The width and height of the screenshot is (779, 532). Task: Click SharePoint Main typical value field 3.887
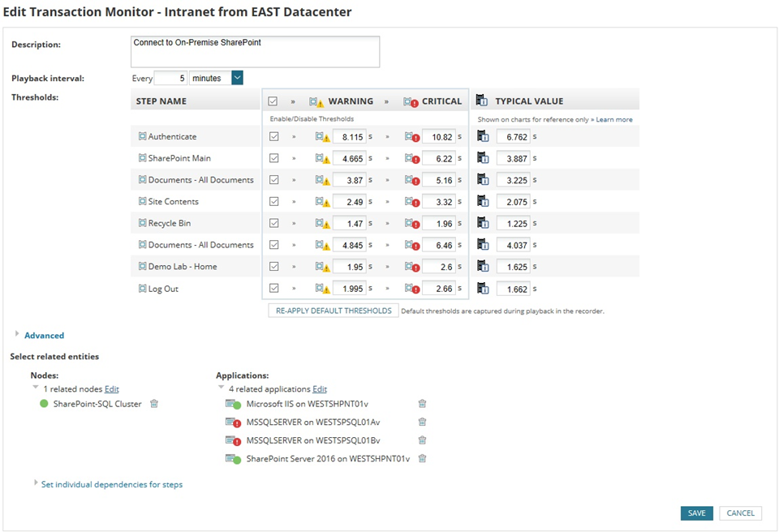click(x=513, y=158)
